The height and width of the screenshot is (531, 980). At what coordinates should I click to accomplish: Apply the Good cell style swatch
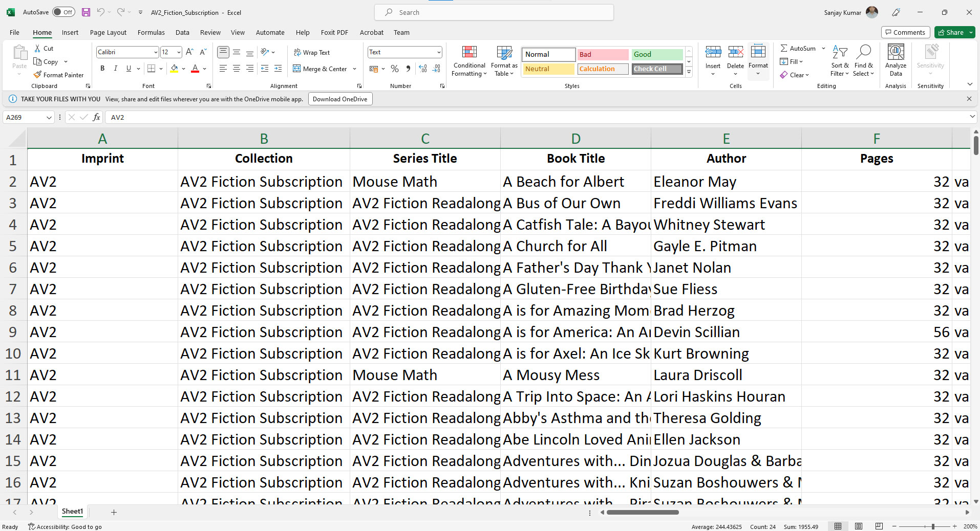coord(657,54)
